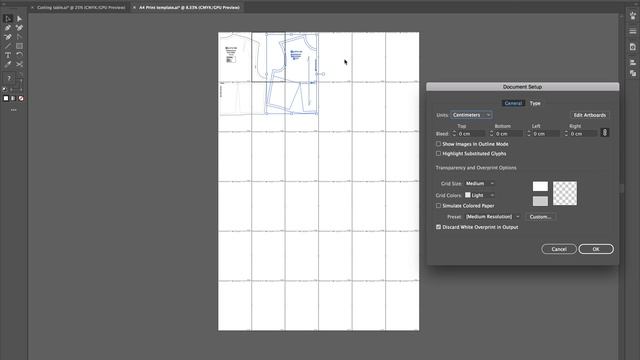The image size is (640, 360).
Task: Uncheck Discard White Overprint in Output
Action: click(x=438, y=227)
